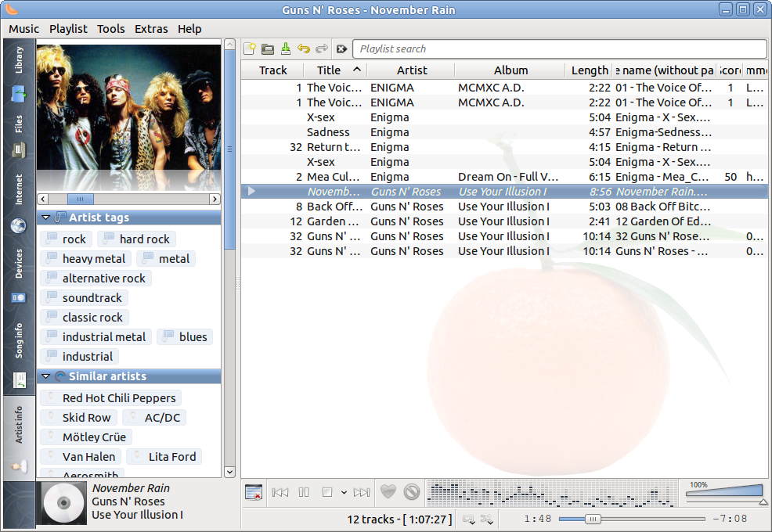This screenshot has width=772, height=532.
Task: Open the Extras menu
Action: (151, 29)
